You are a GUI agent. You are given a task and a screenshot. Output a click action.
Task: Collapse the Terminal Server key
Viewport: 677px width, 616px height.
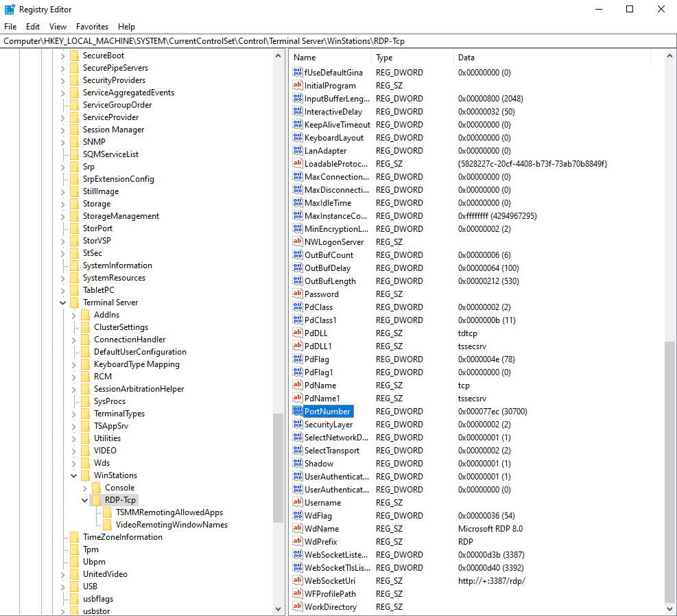62,303
